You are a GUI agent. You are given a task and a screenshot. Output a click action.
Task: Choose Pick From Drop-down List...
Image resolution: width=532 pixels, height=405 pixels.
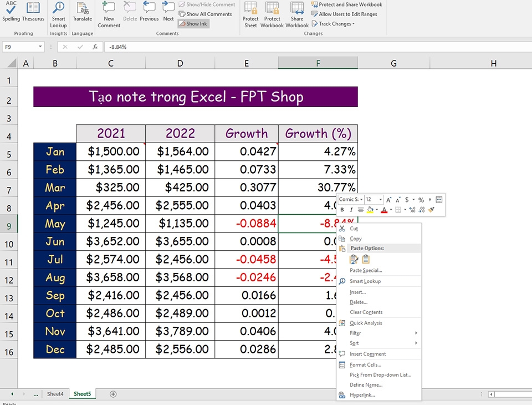[379, 374]
